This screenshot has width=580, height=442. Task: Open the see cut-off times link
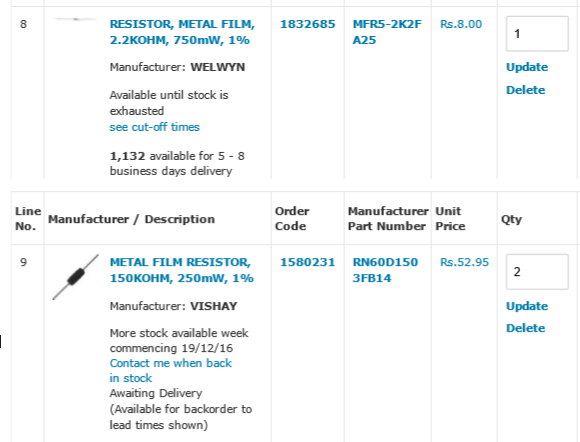click(154, 127)
